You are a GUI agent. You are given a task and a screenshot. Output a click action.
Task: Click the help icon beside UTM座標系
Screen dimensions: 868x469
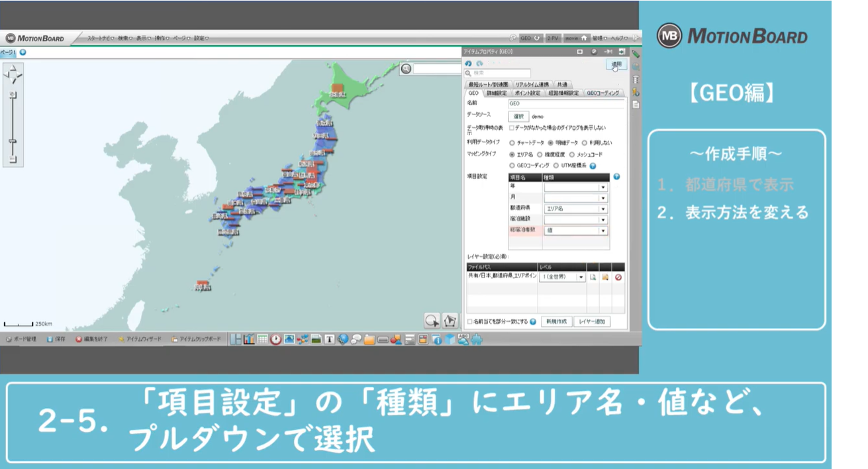click(593, 166)
